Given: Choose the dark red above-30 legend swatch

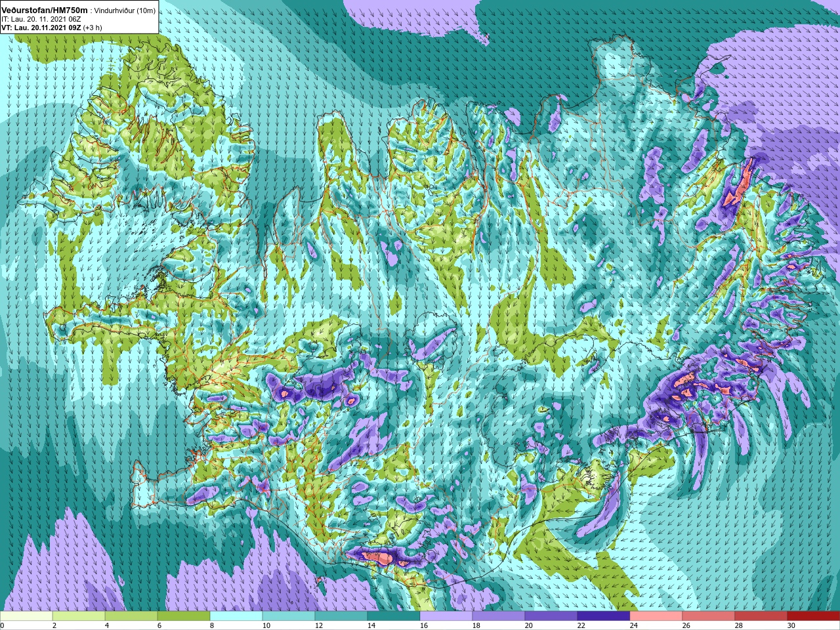Looking at the screenshot, I should (x=814, y=616).
